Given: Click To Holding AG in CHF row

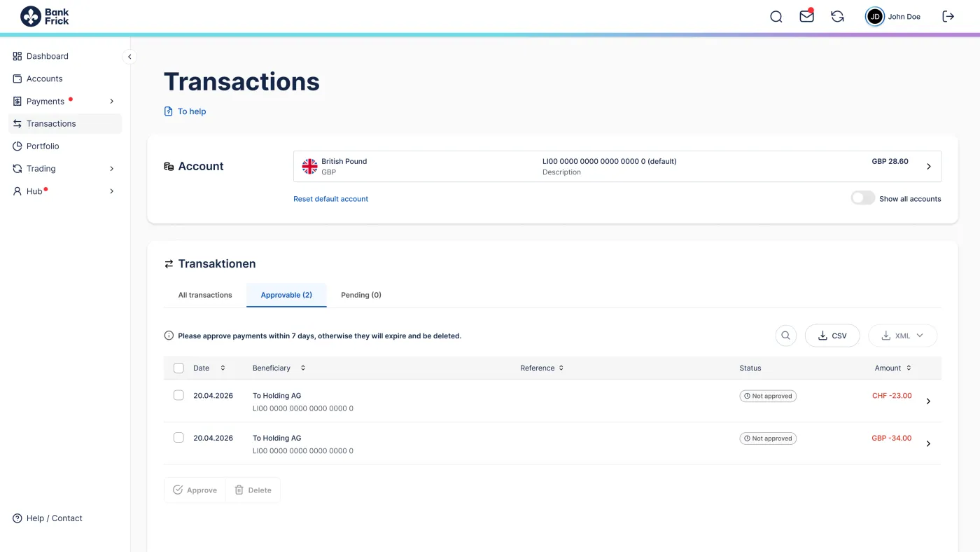Looking at the screenshot, I should (x=277, y=396).
